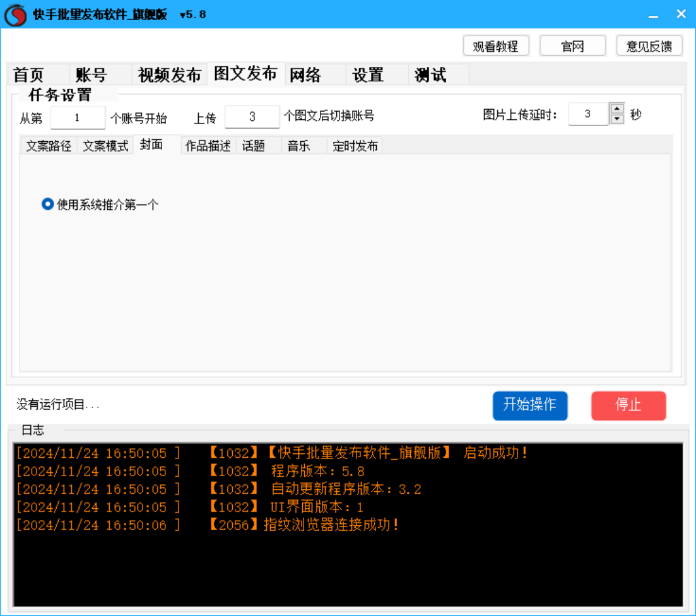Click the 日志 section label

(x=33, y=430)
